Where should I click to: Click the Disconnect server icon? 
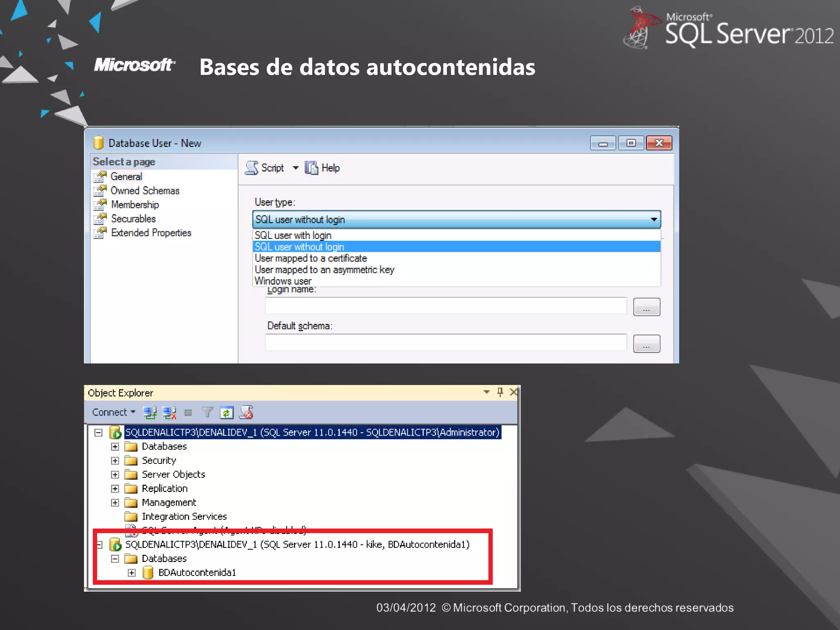[x=169, y=413]
